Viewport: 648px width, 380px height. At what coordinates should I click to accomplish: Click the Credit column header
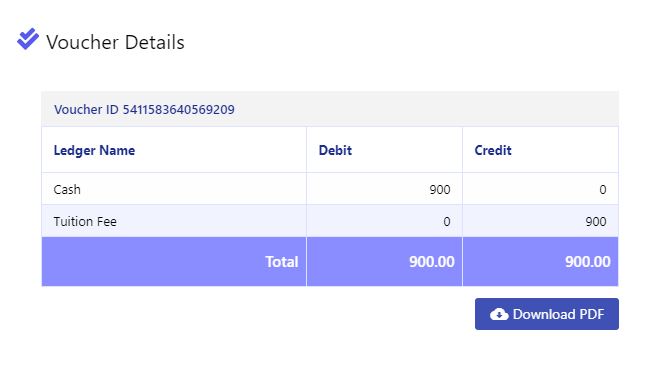(493, 150)
